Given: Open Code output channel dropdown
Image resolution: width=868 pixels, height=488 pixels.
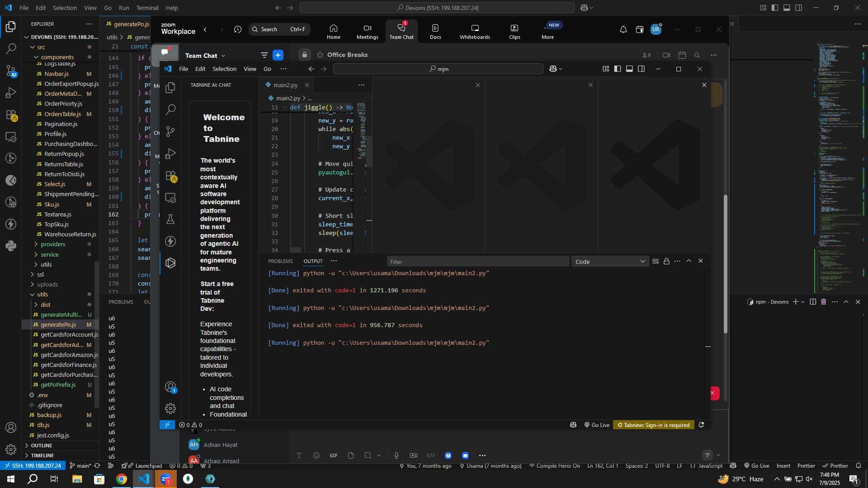Looking at the screenshot, I should [610, 262].
